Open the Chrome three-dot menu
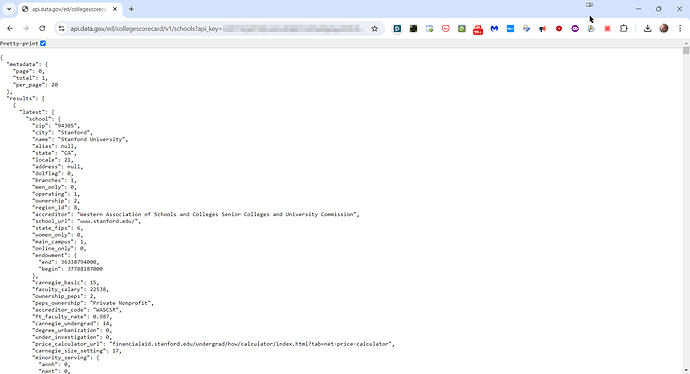Screen dimensions: 690x374 coord(680,29)
